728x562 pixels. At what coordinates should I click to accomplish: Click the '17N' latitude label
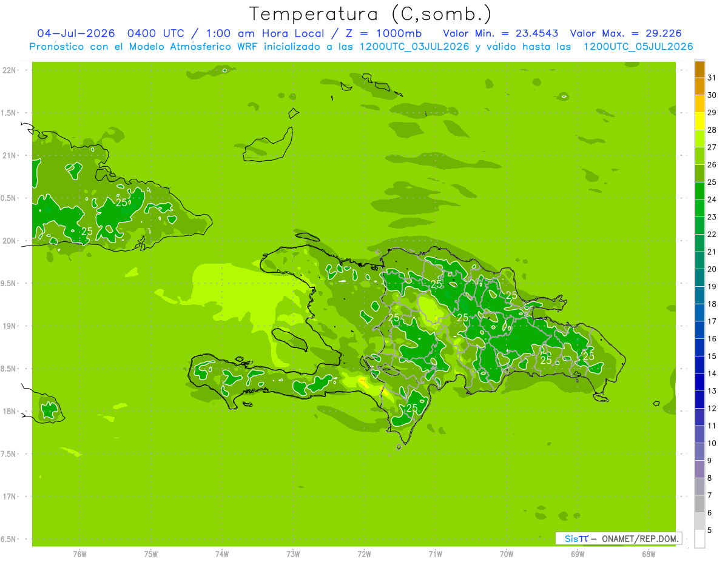(x=10, y=497)
